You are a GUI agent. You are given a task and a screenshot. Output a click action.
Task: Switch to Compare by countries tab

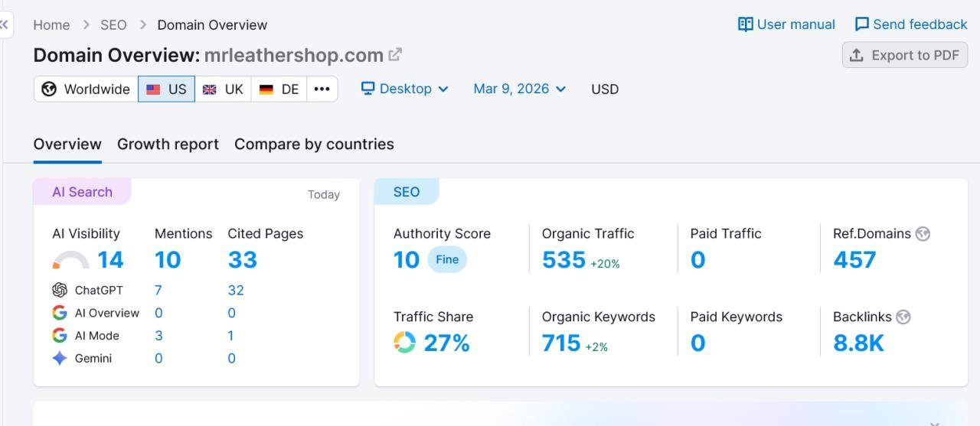(x=314, y=144)
